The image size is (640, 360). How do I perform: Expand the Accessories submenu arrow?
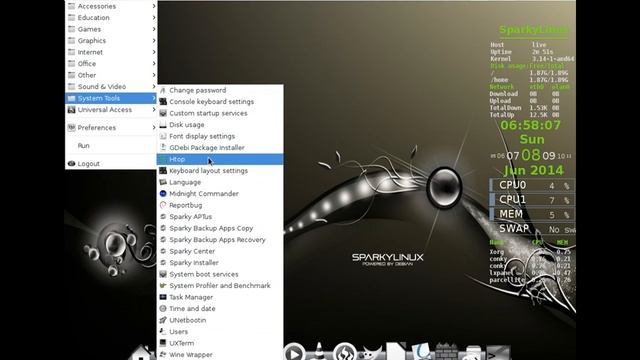tap(154, 6)
